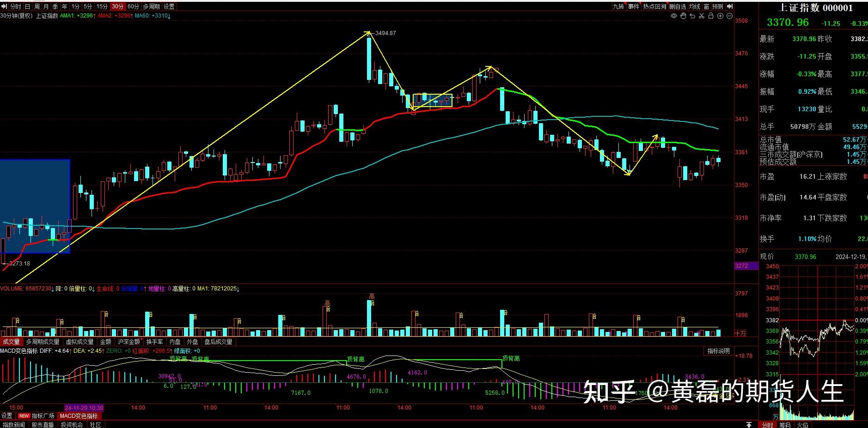Zoom out with the minus circle icon
The height and width of the screenshot is (428, 868).
730,16
